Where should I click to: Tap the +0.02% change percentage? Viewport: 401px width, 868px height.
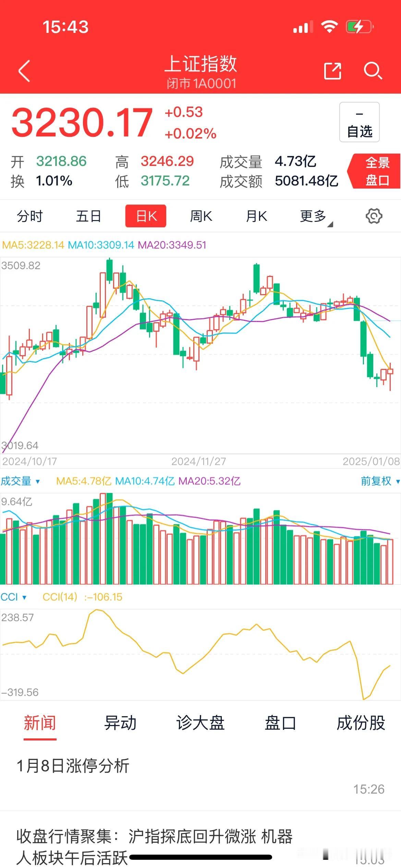pyautogui.click(x=191, y=133)
